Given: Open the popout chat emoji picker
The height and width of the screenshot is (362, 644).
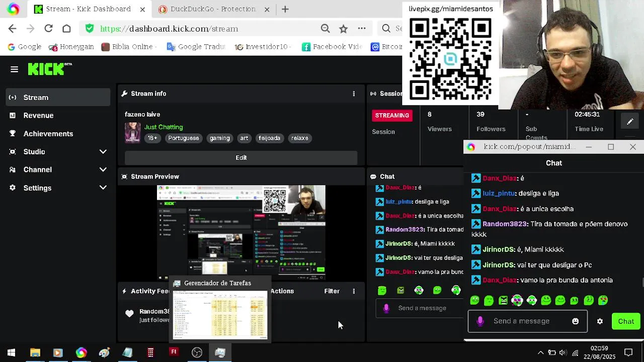Looking at the screenshot, I should (576, 321).
